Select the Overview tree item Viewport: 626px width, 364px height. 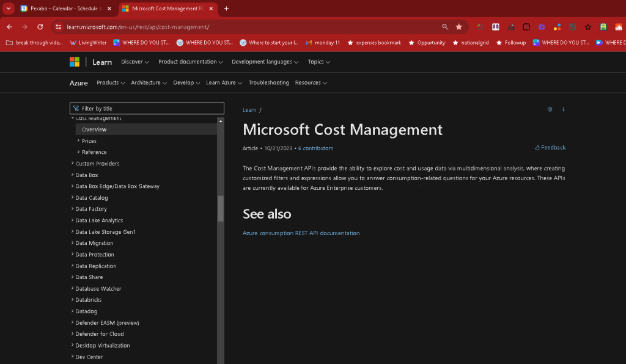pyautogui.click(x=146, y=129)
